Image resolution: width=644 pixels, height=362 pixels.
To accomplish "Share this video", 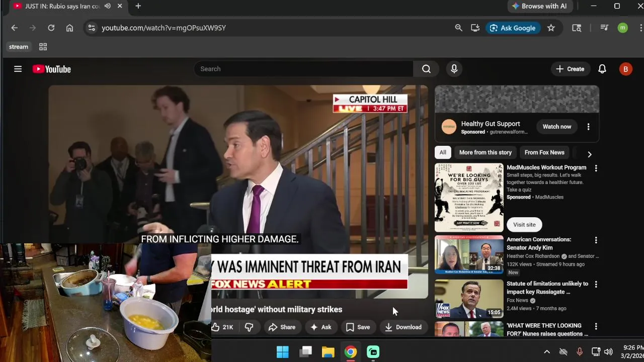I will click(282, 327).
